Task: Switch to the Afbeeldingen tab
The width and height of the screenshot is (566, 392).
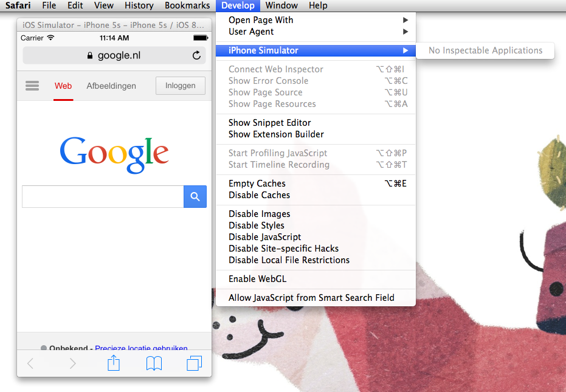Action: click(x=111, y=86)
